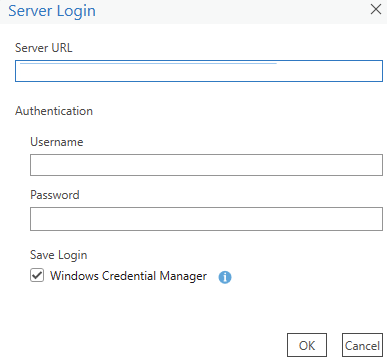Focus the Username text box
The image size is (387, 362).
point(206,165)
